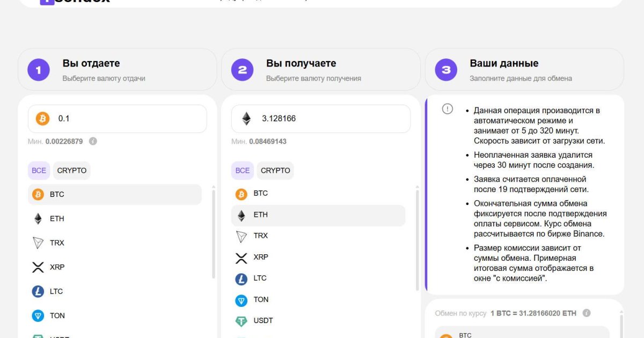Select ETH label in the give currency list
Screen dimensions: 644x338
pos(57,219)
